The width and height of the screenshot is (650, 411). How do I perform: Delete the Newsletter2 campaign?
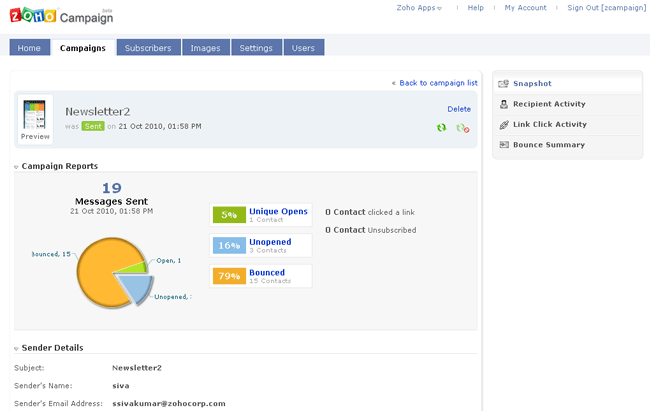(x=458, y=109)
